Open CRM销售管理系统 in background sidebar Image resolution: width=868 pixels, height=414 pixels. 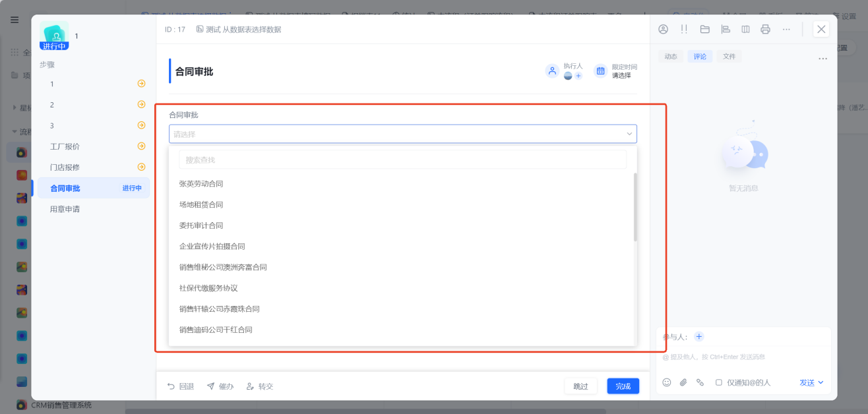(61, 405)
